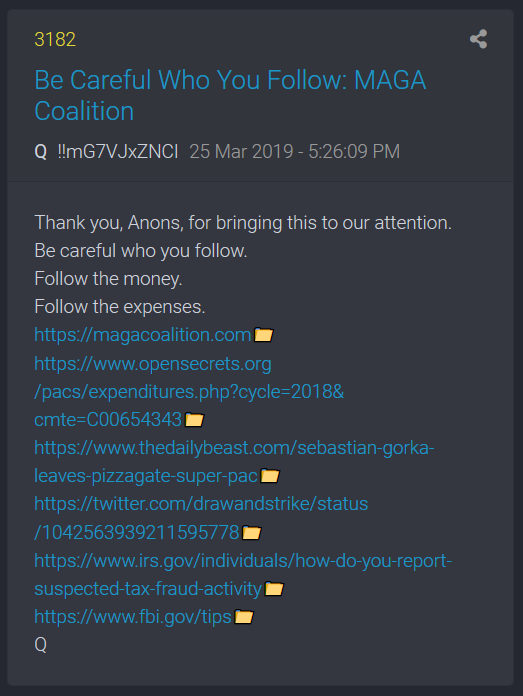This screenshot has width=523, height=696.
Task: Open post number 3182 link
Action: 55,40
